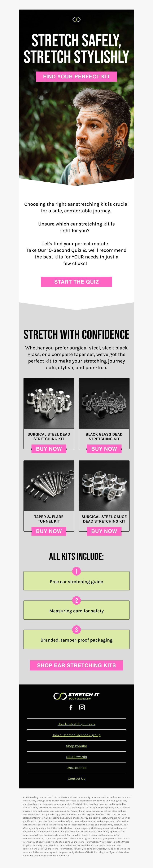Click the Unsubscribe link
This screenshot has width=153, height=868.
tap(76, 768)
